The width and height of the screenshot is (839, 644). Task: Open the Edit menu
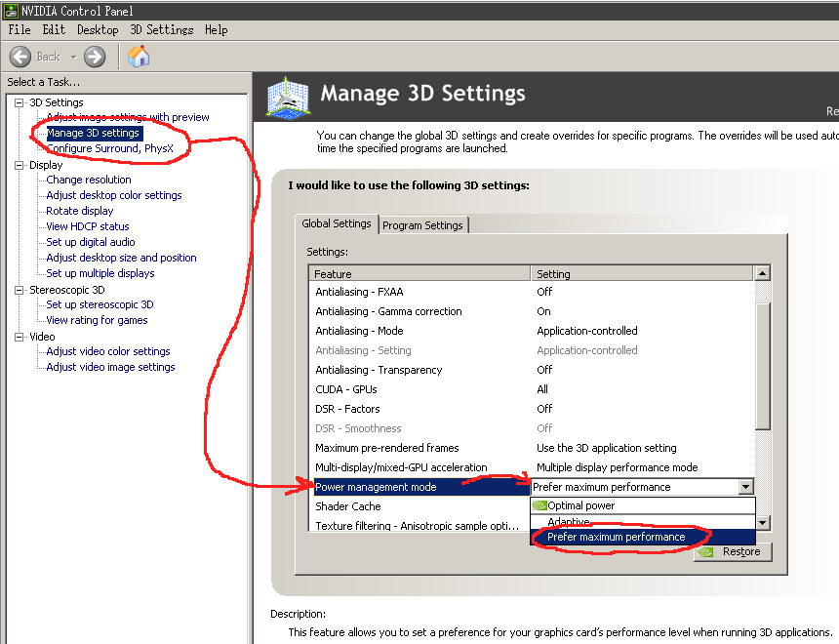point(54,30)
